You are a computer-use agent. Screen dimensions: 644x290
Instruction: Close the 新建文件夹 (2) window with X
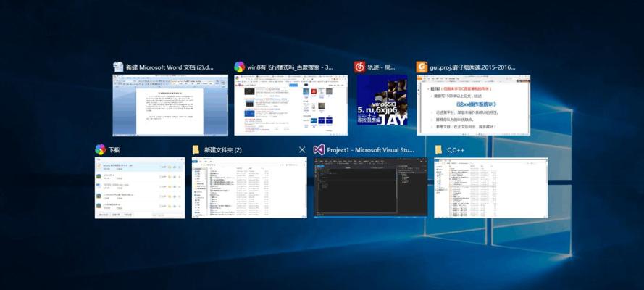tap(302, 149)
